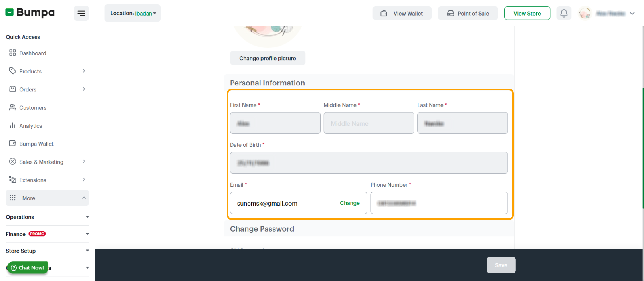Click the View Wallet button
The image size is (644, 281).
(x=402, y=13)
